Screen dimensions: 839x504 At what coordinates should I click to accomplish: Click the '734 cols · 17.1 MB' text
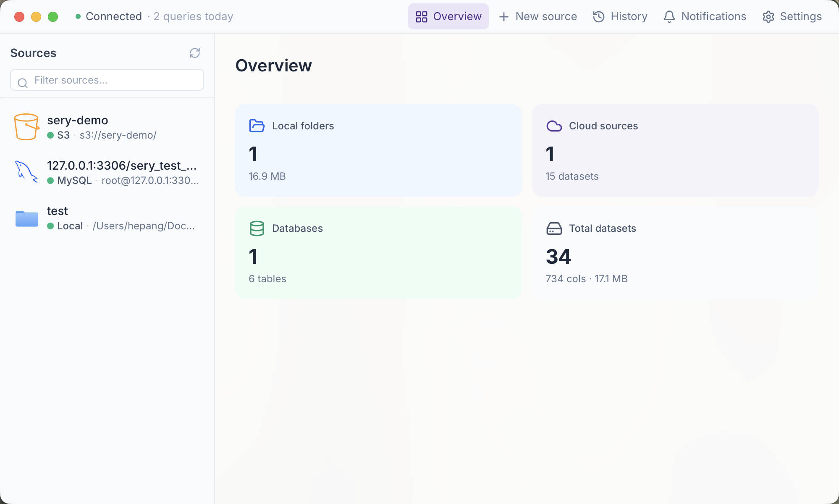tap(586, 279)
